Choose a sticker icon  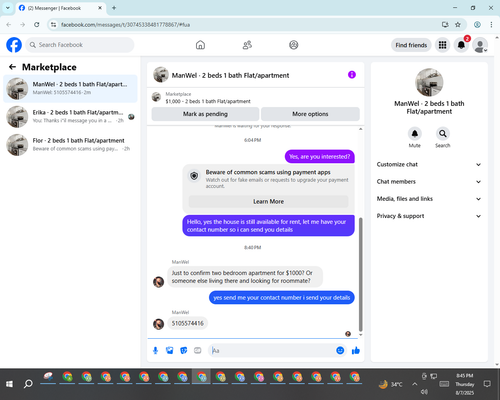[184, 350]
